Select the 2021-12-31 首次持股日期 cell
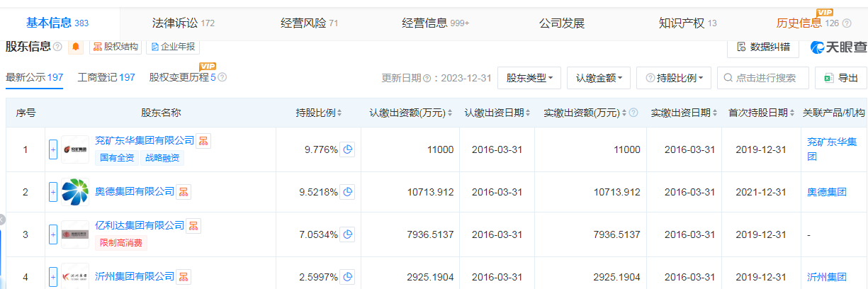868x289 pixels. click(x=761, y=192)
